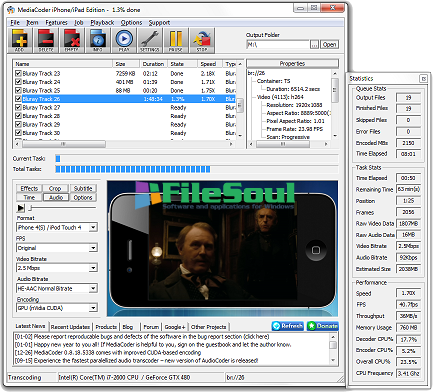Click the STOP transcoding icon
433x392 pixels.
[x=202, y=40]
